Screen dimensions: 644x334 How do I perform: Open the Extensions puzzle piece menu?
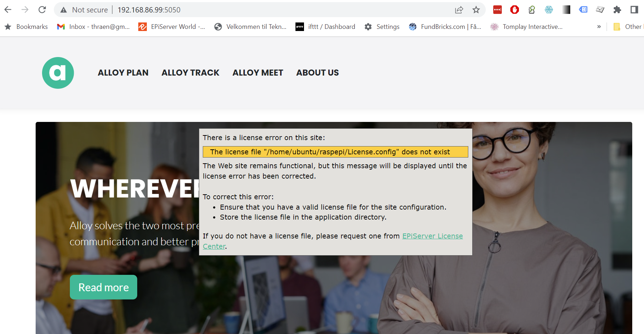pos(617,10)
